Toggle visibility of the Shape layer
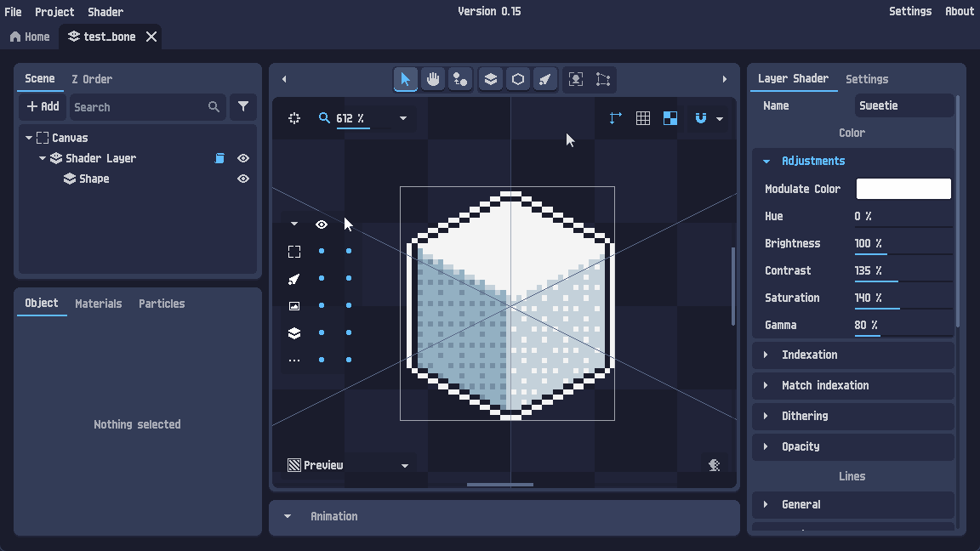 click(242, 178)
